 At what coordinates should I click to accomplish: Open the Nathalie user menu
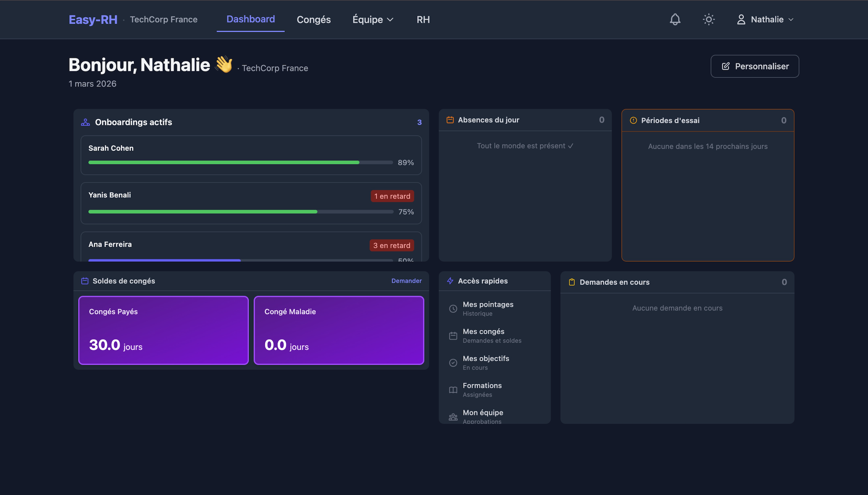click(765, 19)
